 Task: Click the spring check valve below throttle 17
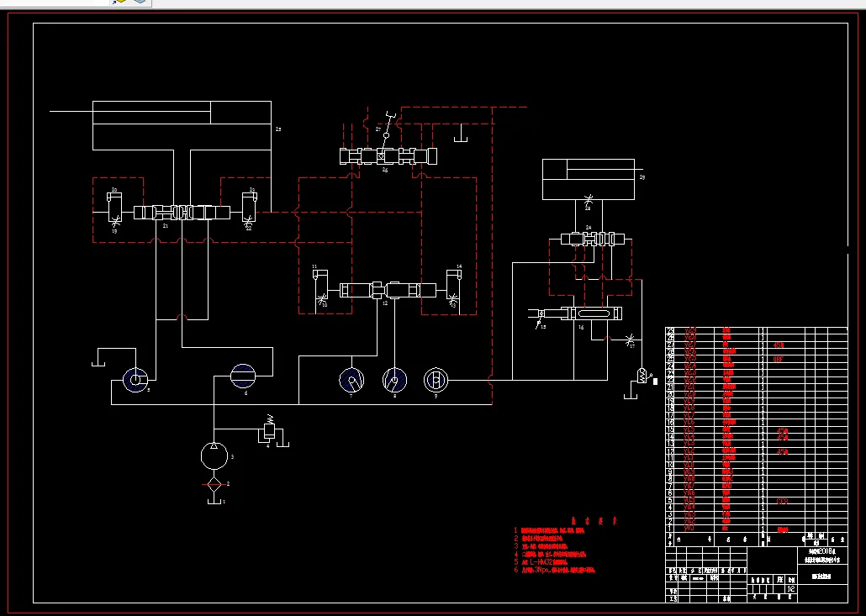tap(642, 376)
